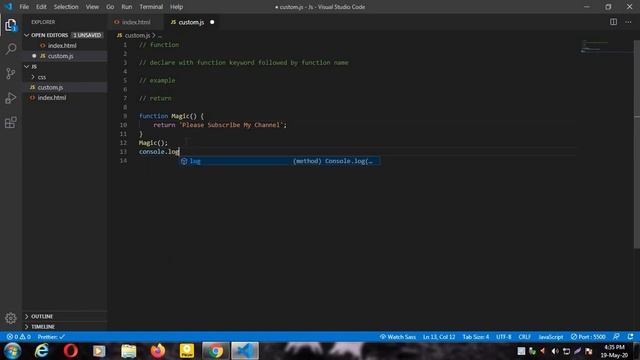Click the VS Code logo in title bar

8,7
